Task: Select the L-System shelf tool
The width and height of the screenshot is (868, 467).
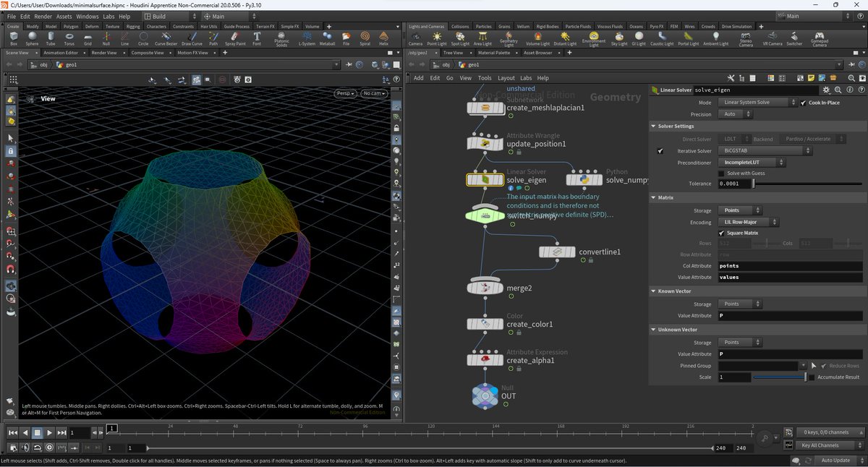Action: coord(307,38)
